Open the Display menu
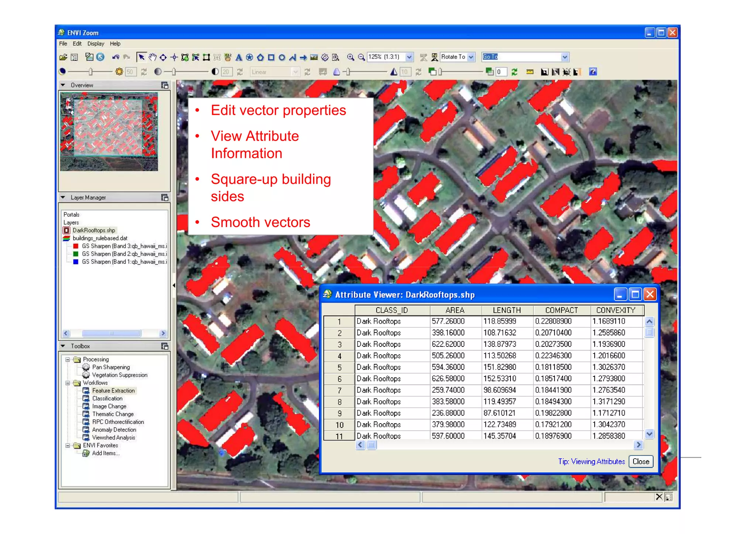Image resolution: width=756 pixels, height=534 pixels. [x=96, y=44]
